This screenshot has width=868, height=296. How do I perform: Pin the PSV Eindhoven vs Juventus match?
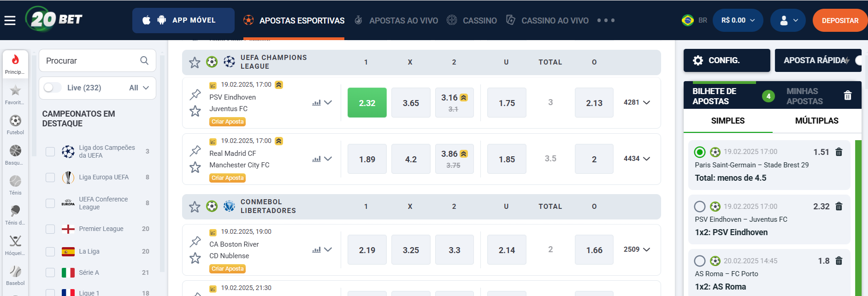pos(195,95)
